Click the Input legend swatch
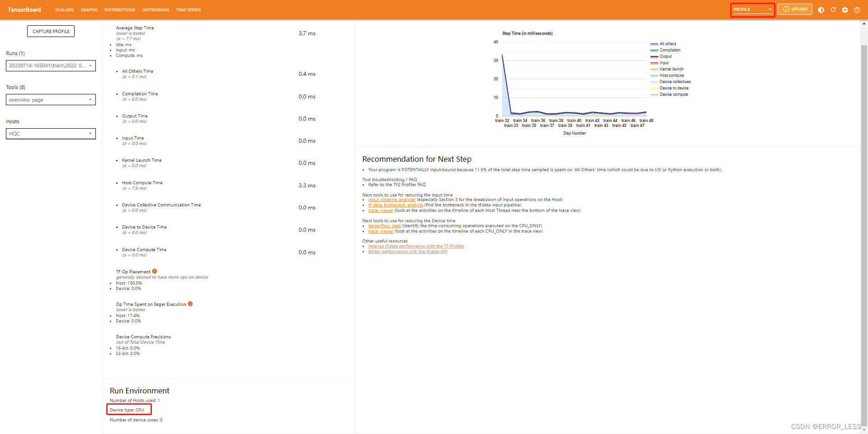 [654, 63]
